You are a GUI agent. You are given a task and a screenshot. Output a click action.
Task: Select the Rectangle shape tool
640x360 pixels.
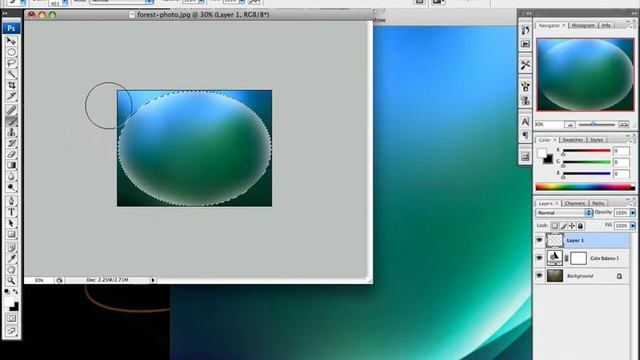(11, 234)
